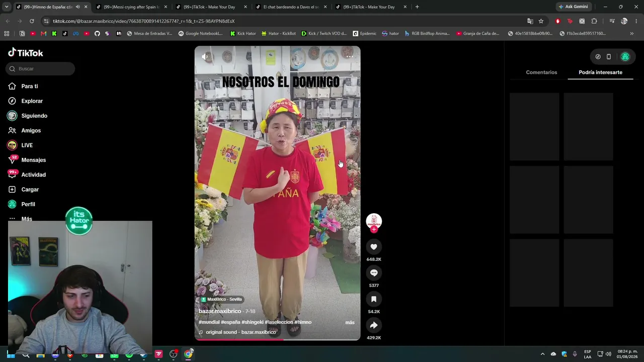This screenshot has height=362, width=644.
Task: Open a new browser tab
Action: click(x=417, y=7)
